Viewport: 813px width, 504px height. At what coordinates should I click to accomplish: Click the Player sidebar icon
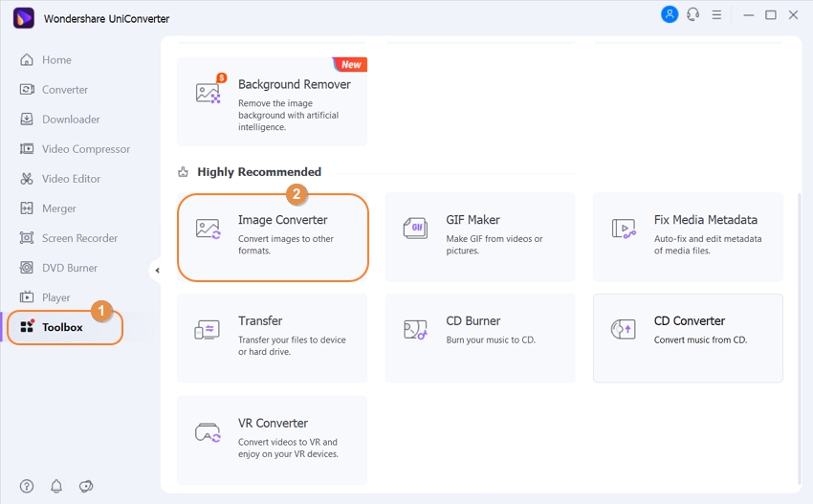pos(27,297)
